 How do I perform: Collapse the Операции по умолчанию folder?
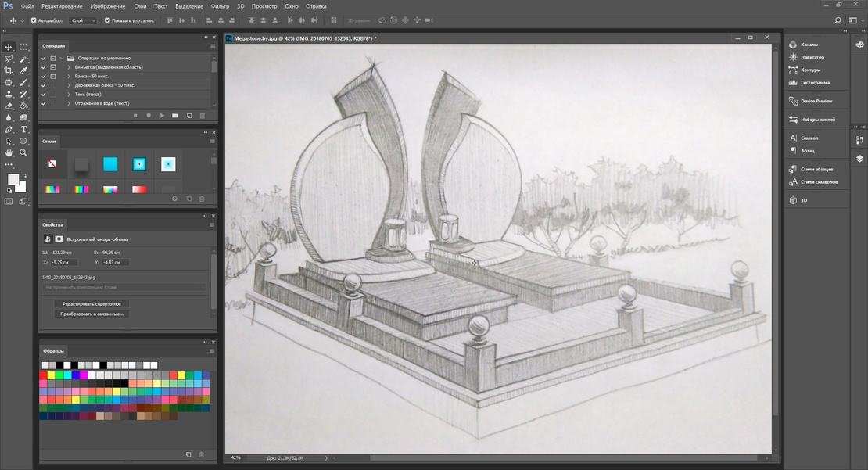point(60,59)
